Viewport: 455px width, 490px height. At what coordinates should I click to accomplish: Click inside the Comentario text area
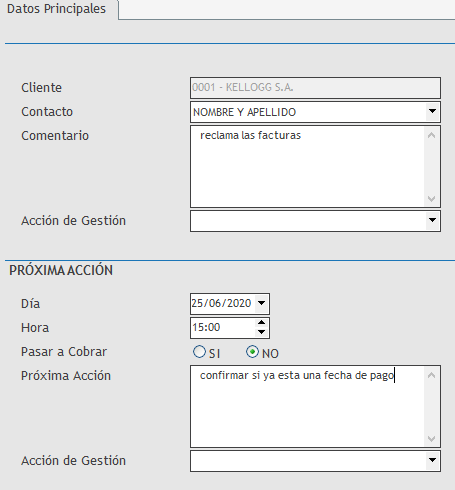pyautogui.click(x=308, y=167)
